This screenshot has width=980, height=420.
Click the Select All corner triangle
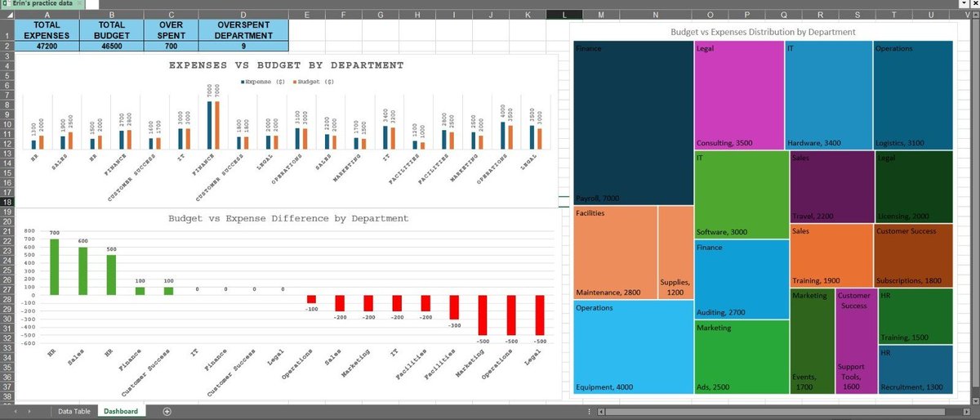coord(6,15)
